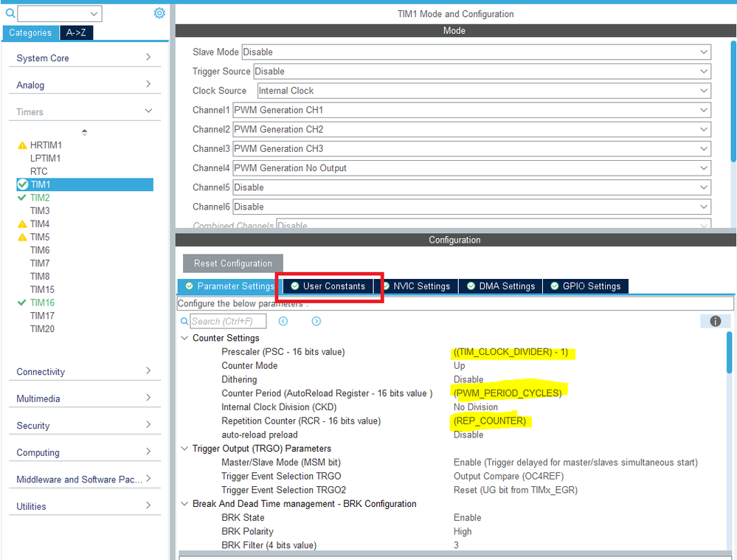Open the DMA Settings tab
This screenshot has width=737, height=560.
[x=501, y=286]
